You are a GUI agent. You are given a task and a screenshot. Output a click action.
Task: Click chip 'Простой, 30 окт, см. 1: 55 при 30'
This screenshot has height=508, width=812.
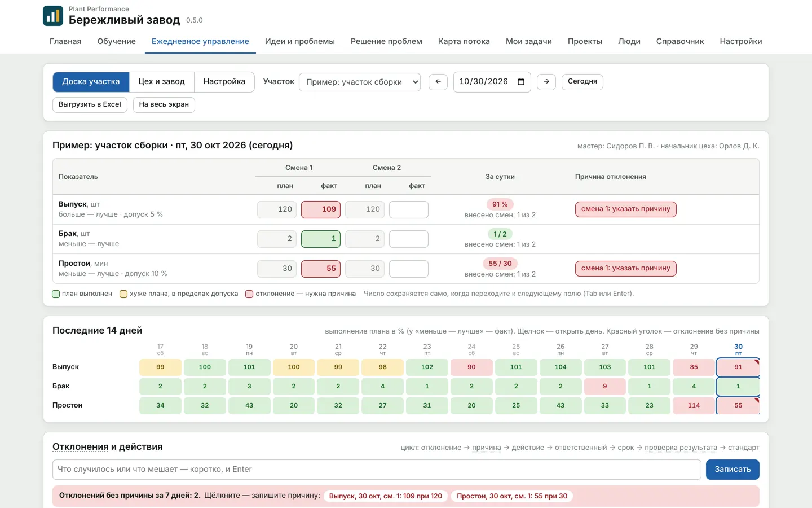(512, 497)
